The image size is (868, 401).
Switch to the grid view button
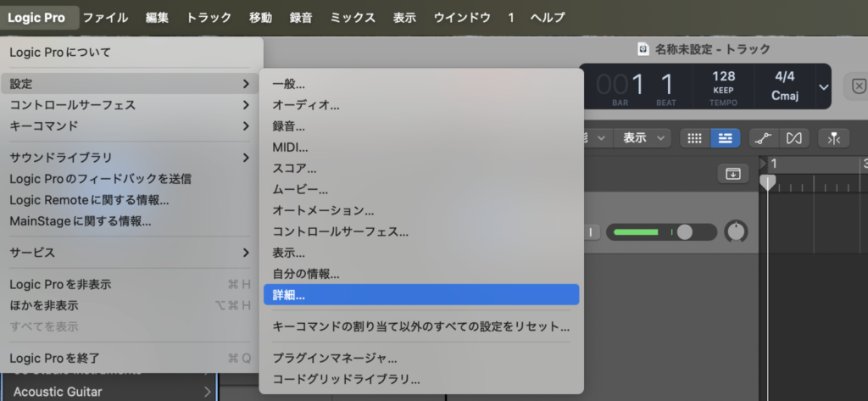[695, 138]
